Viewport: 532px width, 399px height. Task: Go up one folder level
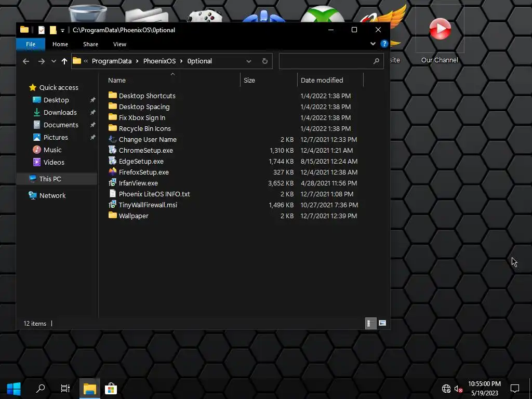64,61
